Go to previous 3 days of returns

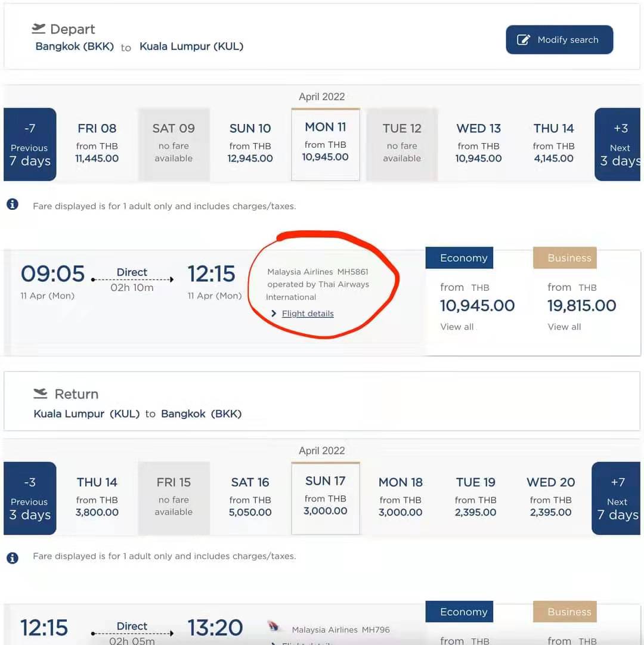pos(30,498)
